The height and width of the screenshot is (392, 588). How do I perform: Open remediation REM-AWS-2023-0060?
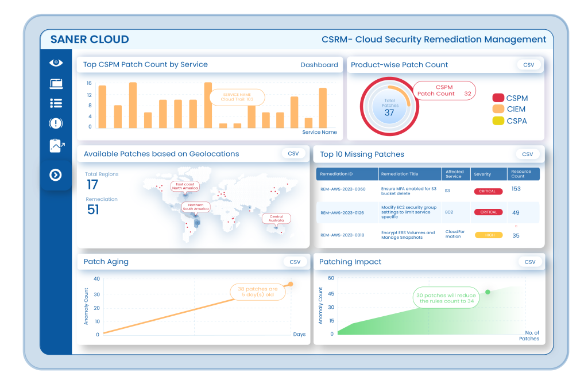[x=343, y=189]
